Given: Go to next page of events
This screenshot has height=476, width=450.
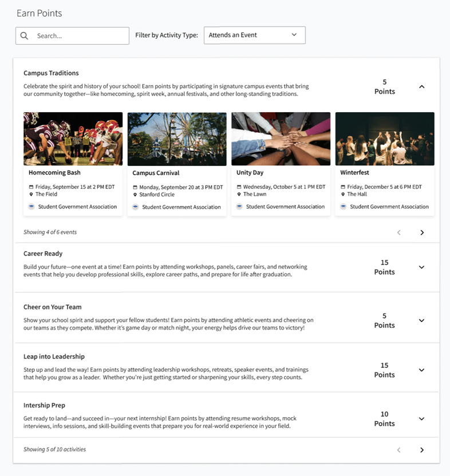Looking at the screenshot, I should coord(422,232).
